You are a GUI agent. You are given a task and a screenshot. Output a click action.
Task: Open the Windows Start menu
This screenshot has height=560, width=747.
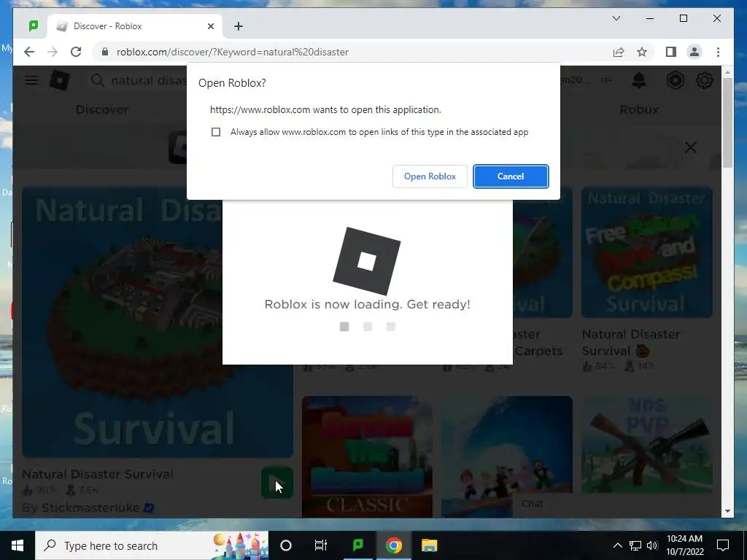pyautogui.click(x=18, y=545)
